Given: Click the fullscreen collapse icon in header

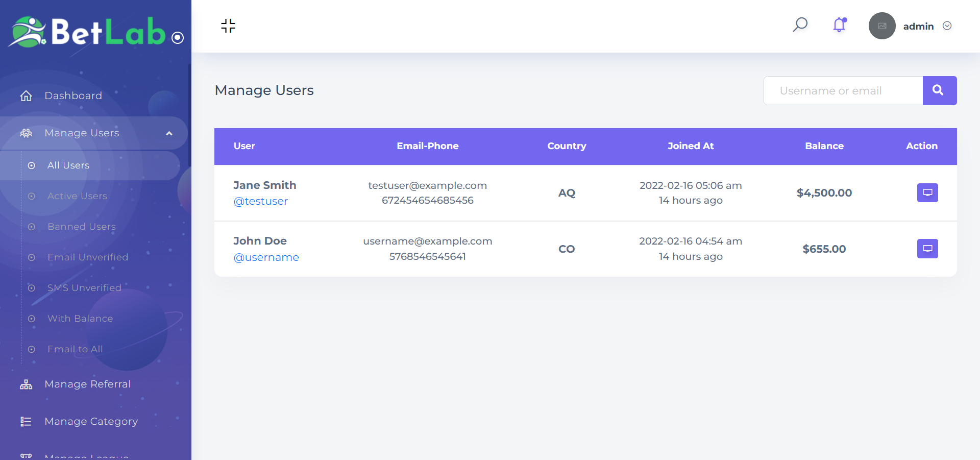Looking at the screenshot, I should [x=228, y=26].
